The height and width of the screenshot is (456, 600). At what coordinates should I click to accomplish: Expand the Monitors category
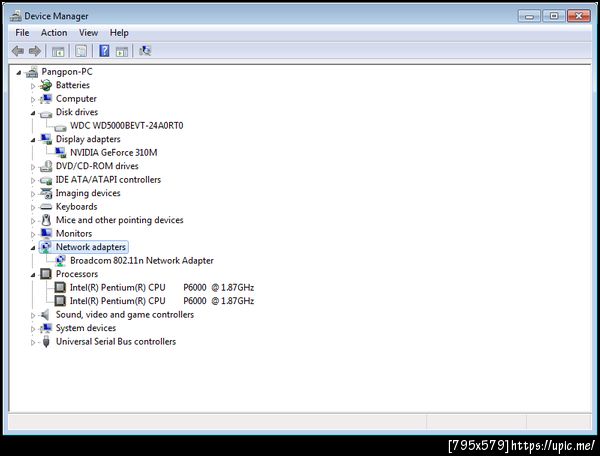(33, 234)
